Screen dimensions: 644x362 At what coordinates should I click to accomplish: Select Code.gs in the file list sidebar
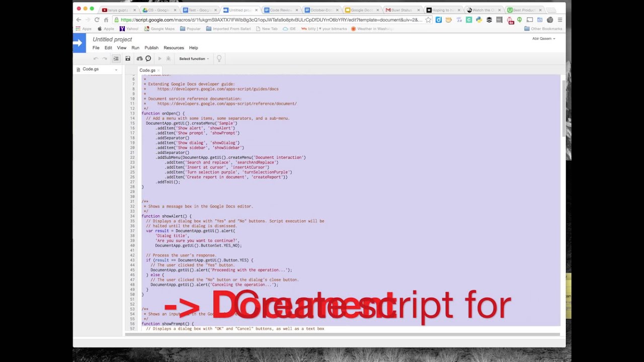tap(91, 69)
